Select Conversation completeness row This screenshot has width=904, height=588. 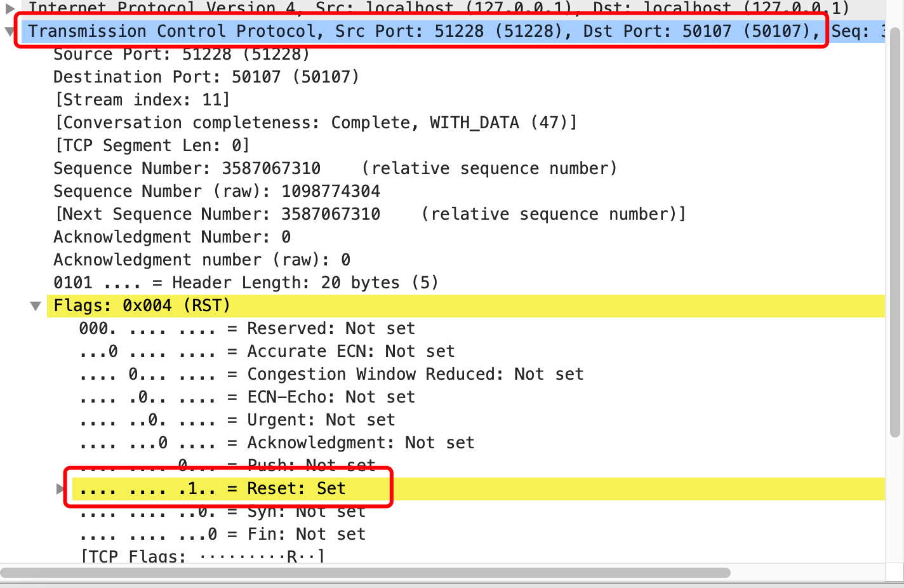click(x=315, y=123)
